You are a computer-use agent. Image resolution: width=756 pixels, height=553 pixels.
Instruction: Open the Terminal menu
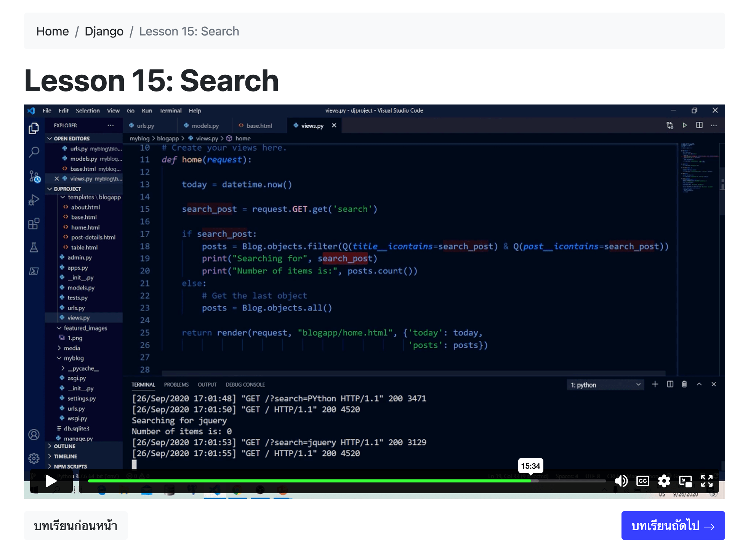pyautogui.click(x=171, y=111)
